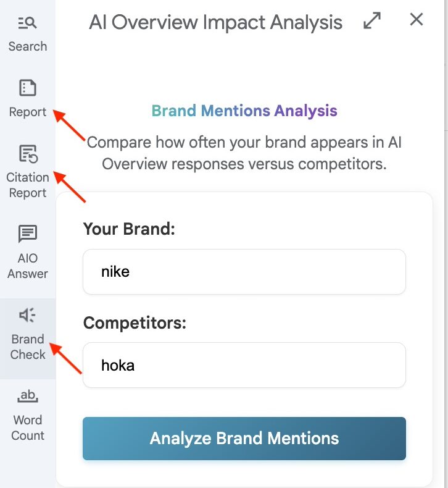The image size is (448, 488).
Task: Go to the 'AIO Answer' text label
Action: click(x=28, y=266)
